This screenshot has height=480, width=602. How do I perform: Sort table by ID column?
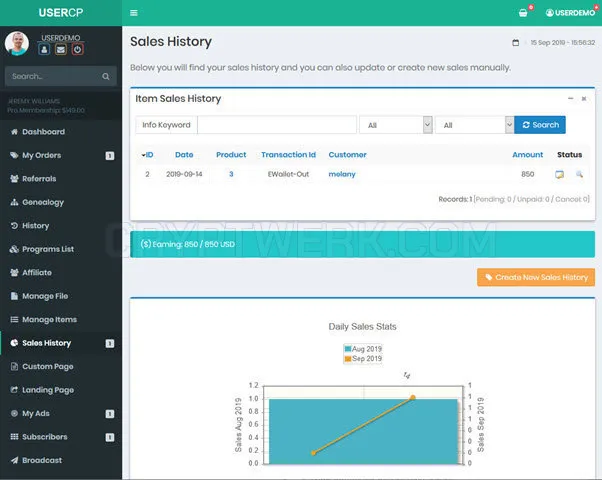[147, 155]
